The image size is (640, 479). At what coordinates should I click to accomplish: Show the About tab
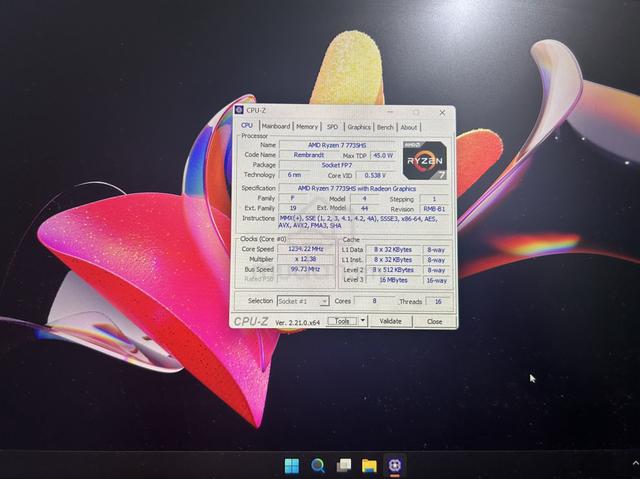pyautogui.click(x=409, y=127)
